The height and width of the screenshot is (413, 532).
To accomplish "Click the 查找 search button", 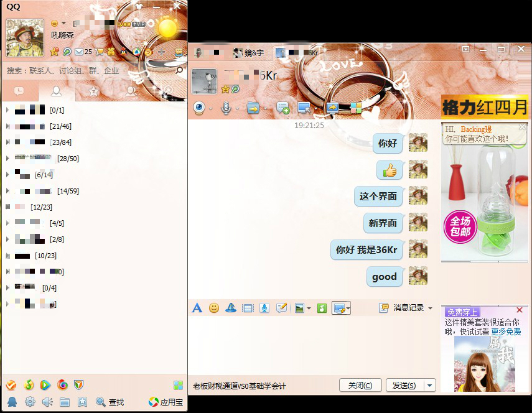I will tap(112, 402).
